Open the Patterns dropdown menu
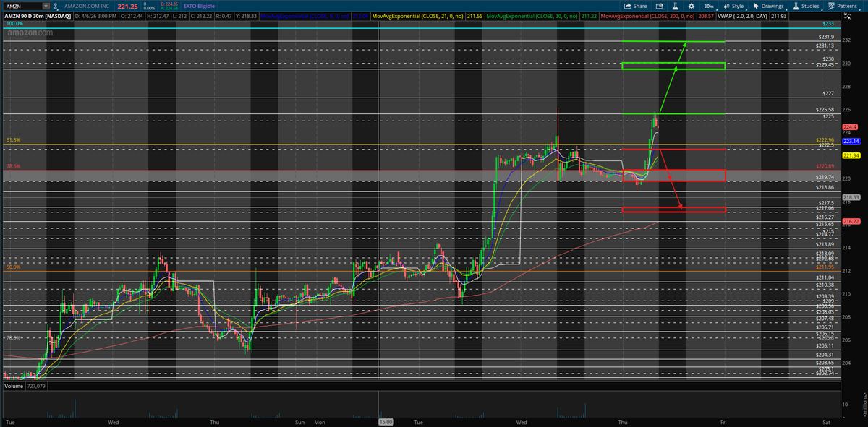The height and width of the screenshot is (427, 868). tap(843, 6)
